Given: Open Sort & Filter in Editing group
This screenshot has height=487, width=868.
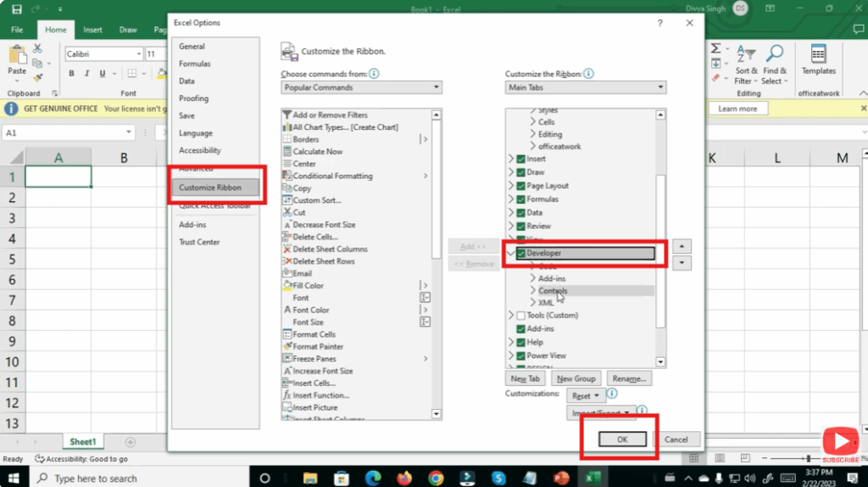Looking at the screenshot, I should tap(746, 64).
